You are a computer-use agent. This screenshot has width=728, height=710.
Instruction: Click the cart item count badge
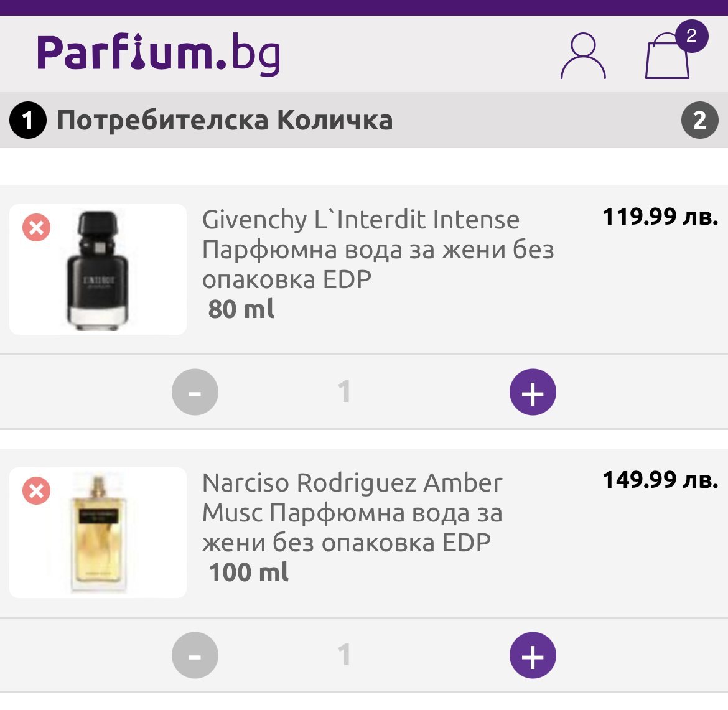point(691,36)
